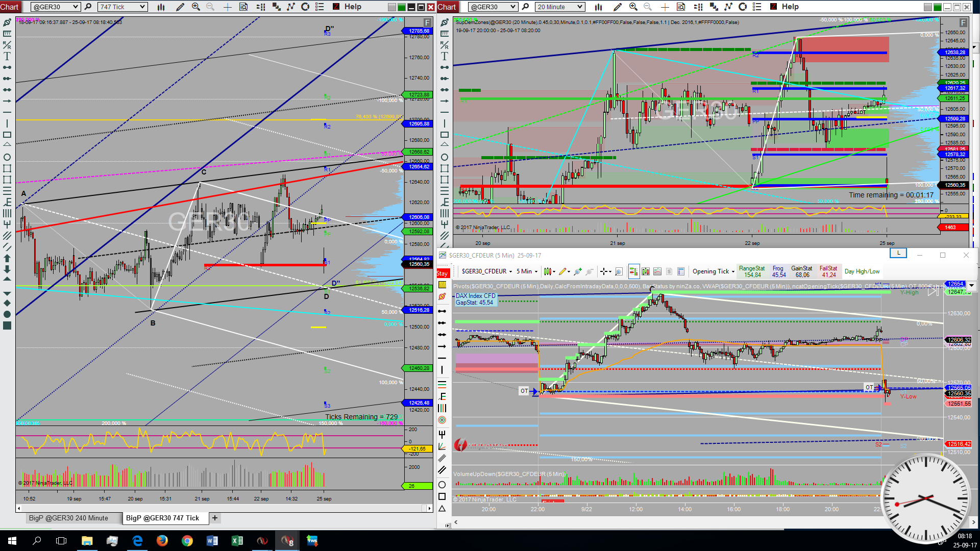This screenshot has width=980, height=551.
Task: Open Windows Start menu
Action: click(x=12, y=541)
